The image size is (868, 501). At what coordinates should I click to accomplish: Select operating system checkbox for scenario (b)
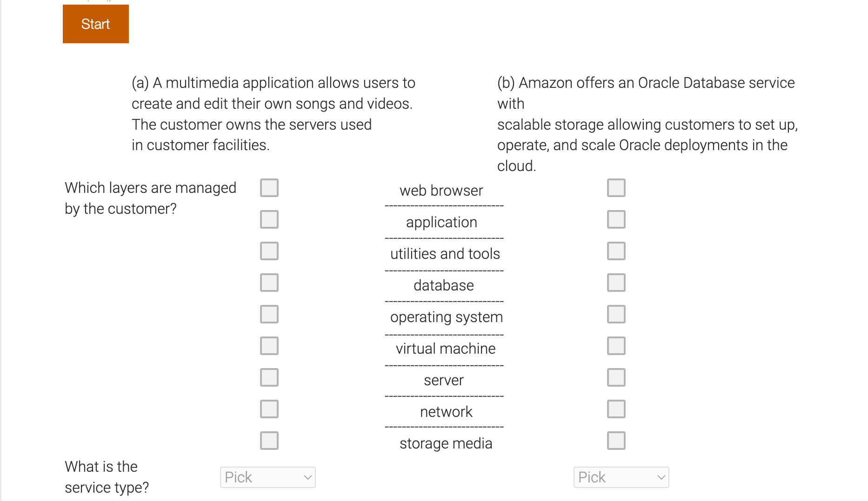point(616,314)
